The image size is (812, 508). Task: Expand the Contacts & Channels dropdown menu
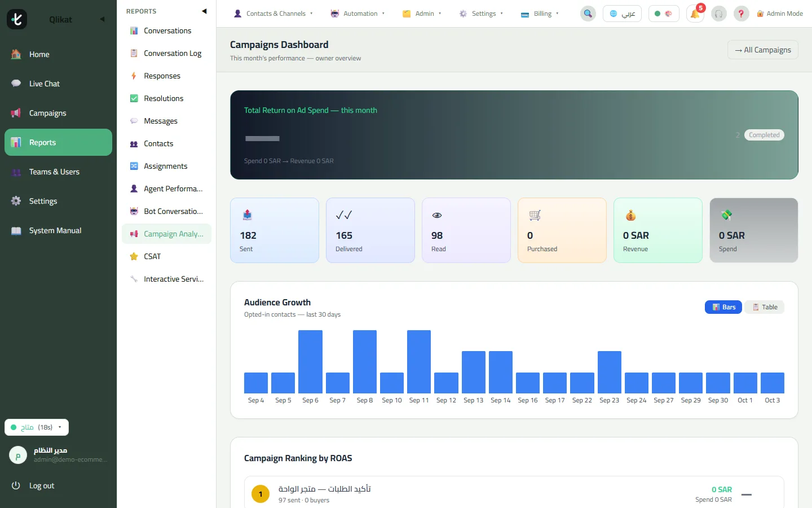click(273, 14)
